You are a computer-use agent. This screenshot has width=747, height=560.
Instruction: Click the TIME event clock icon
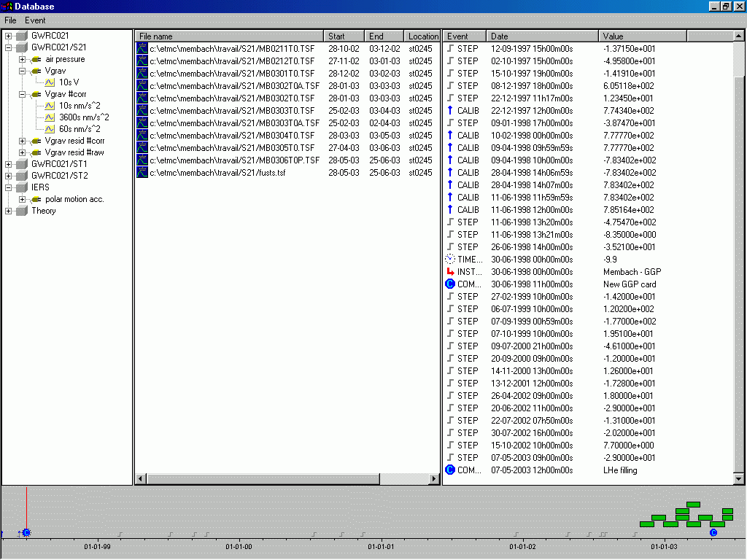[x=450, y=259]
